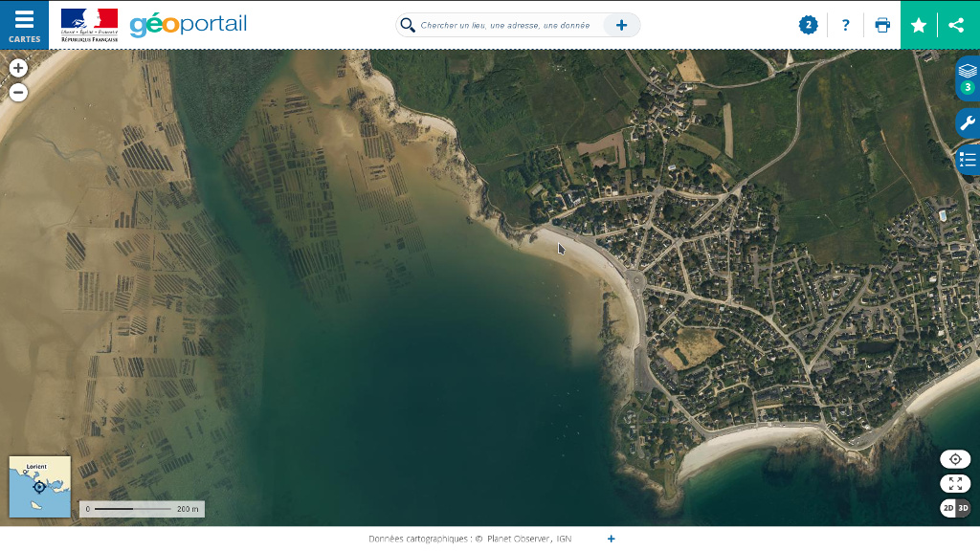Image resolution: width=980 pixels, height=551 pixels.
Task: Zoom in on the map
Action: (18, 68)
